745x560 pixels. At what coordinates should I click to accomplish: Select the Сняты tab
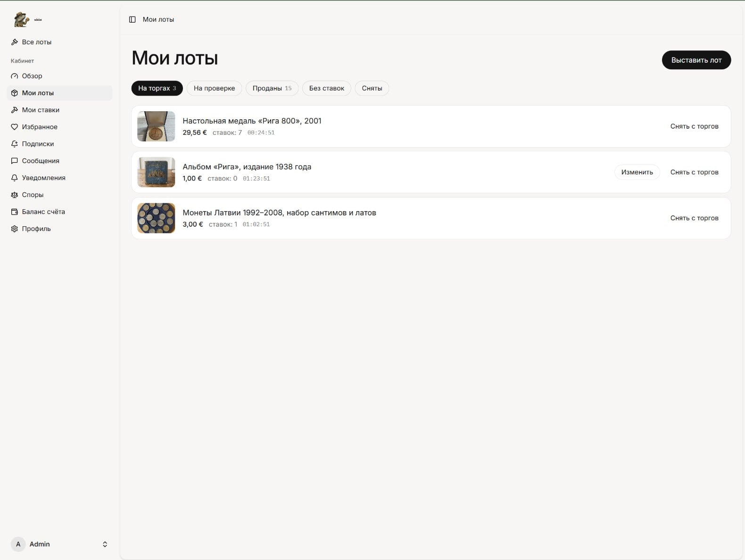pyautogui.click(x=372, y=88)
